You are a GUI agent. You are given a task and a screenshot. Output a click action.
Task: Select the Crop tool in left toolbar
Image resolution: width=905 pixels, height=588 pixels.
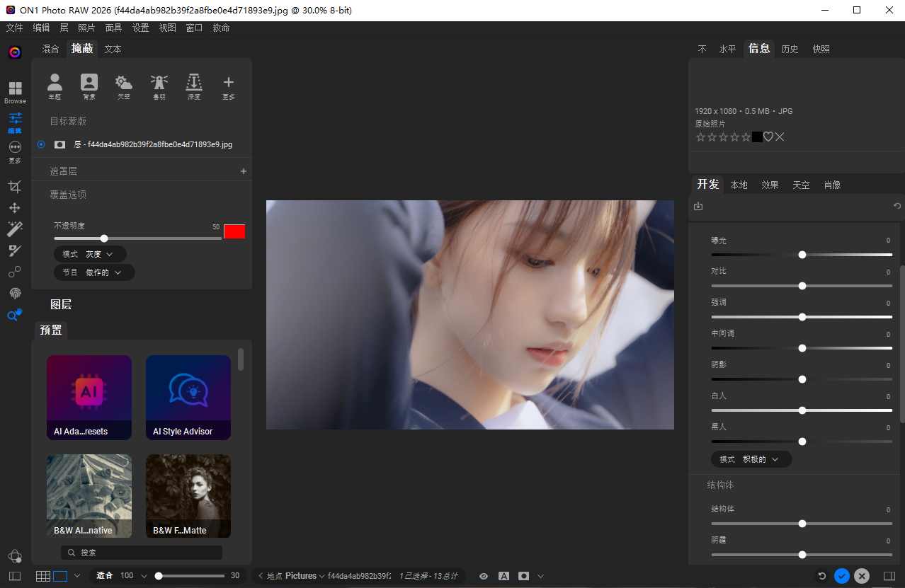tap(15, 187)
